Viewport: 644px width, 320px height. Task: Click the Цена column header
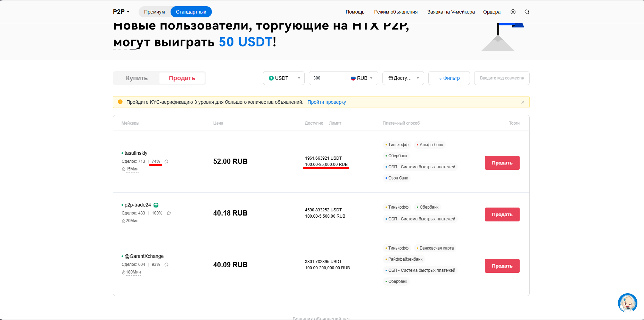point(218,123)
